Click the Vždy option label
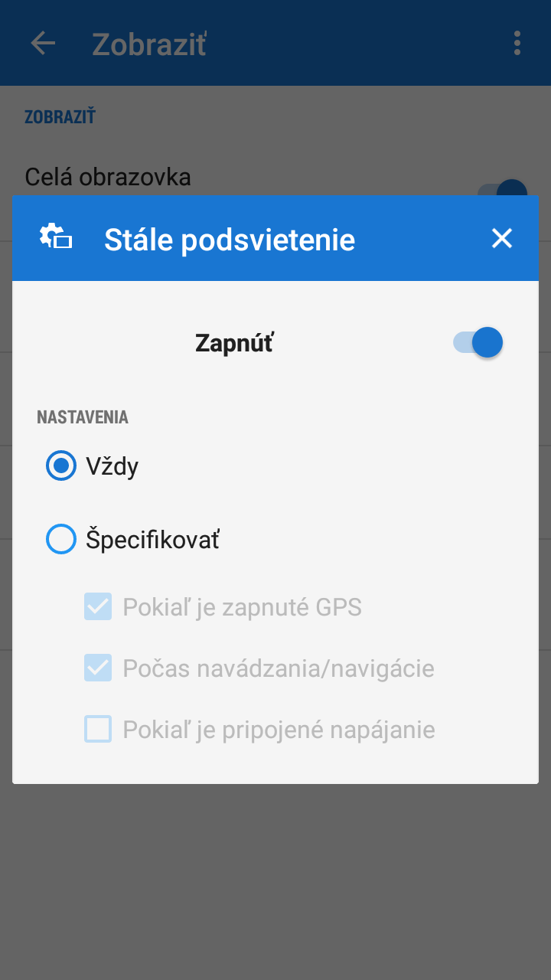 point(112,466)
